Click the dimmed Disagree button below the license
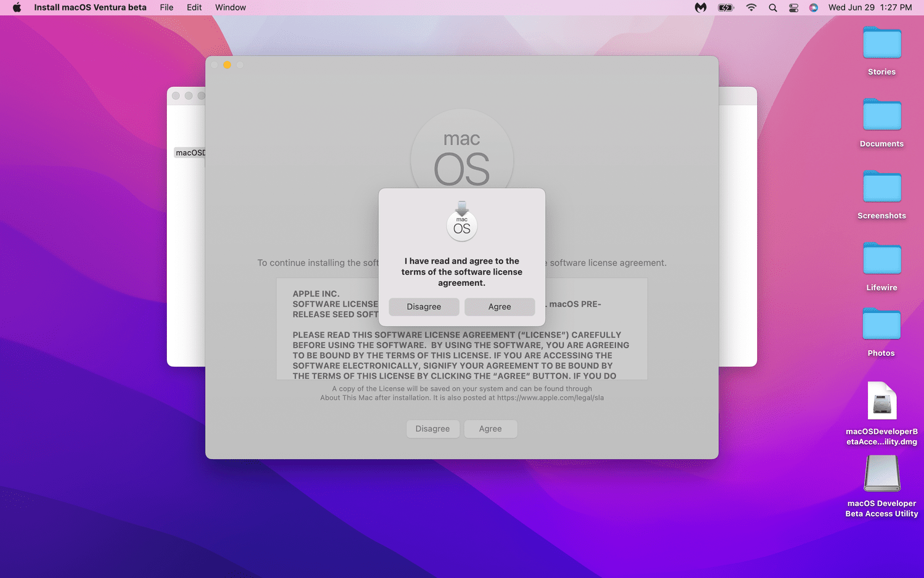This screenshot has height=578, width=924. pos(432,429)
